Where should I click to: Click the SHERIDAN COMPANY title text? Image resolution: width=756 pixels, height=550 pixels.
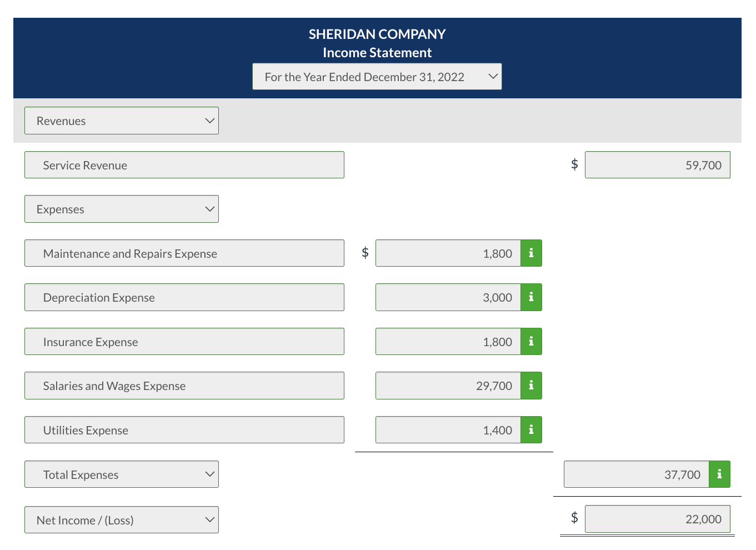point(377,34)
